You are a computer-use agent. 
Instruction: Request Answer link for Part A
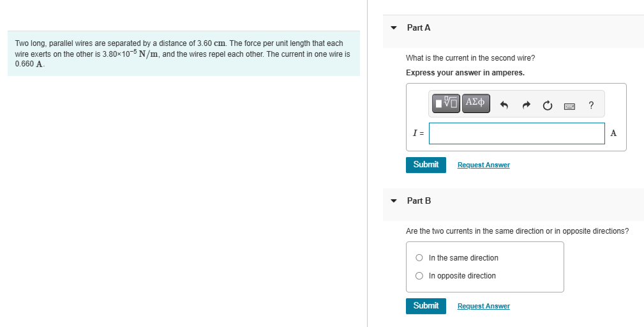483,165
